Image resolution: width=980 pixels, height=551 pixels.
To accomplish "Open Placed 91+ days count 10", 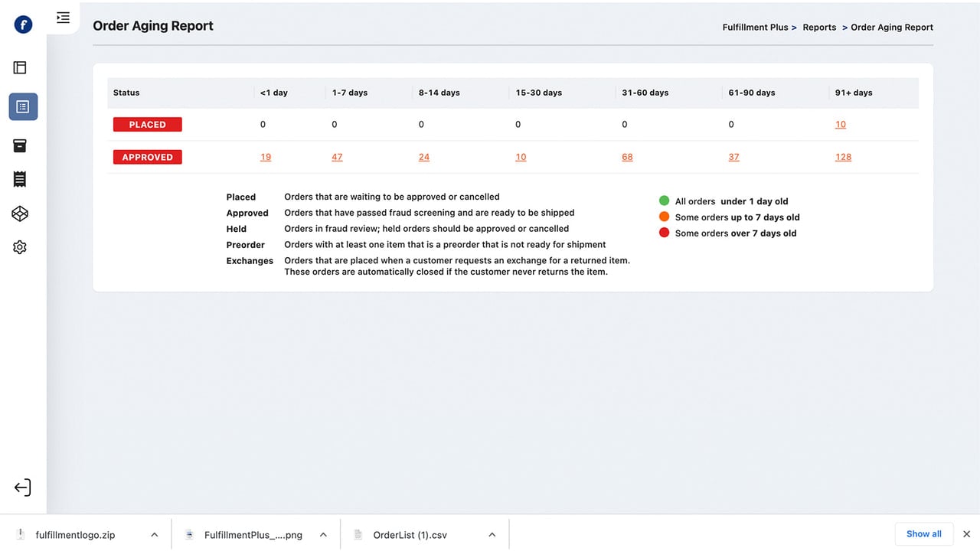I will tap(841, 125).
